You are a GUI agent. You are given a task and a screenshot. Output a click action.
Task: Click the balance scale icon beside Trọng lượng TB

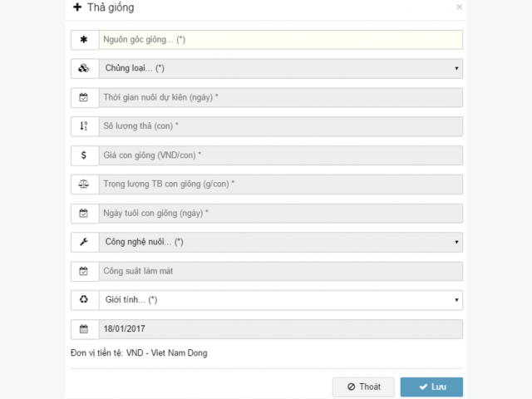coord(83,184)
